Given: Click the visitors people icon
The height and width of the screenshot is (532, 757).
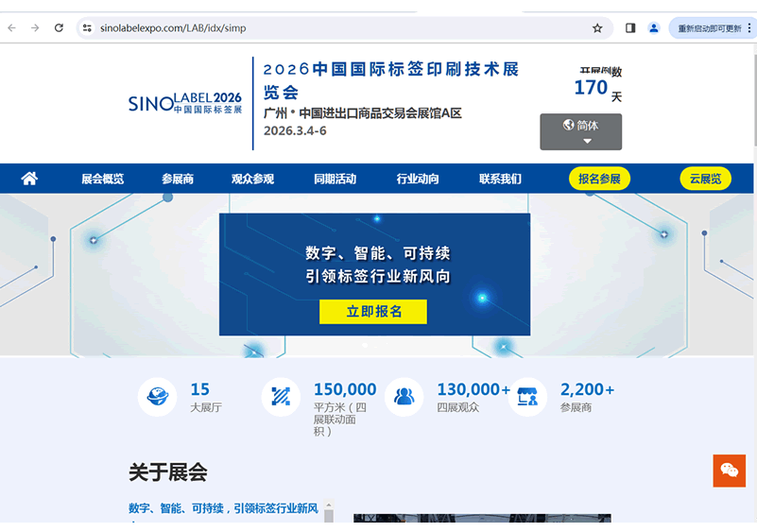Looking at the screenshot, I should pyautogui.click(x=404, y=397).
